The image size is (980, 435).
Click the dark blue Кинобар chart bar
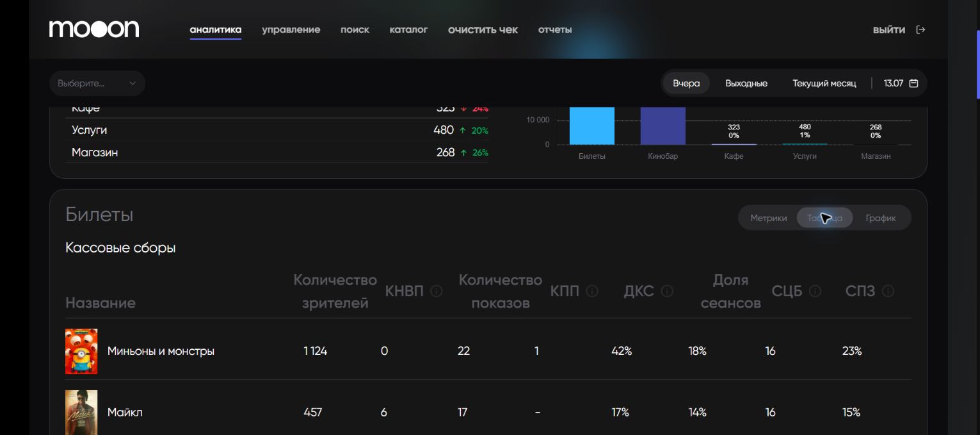click(663, 126)
